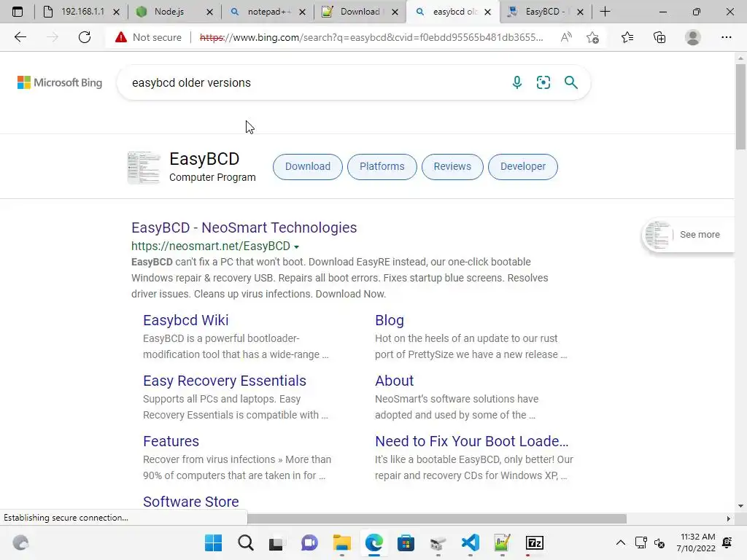Viewport: 747px width, 560px height.
Task: Reload the current Bing page
Action: (x=85, y=37)
